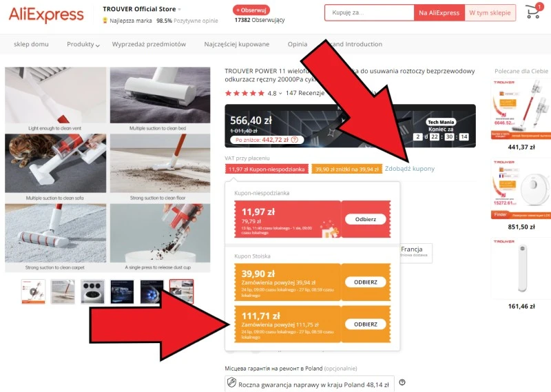551x392 pixels.
Task: Click the question mark beside discounted price
Action: (x=295, y=140)
